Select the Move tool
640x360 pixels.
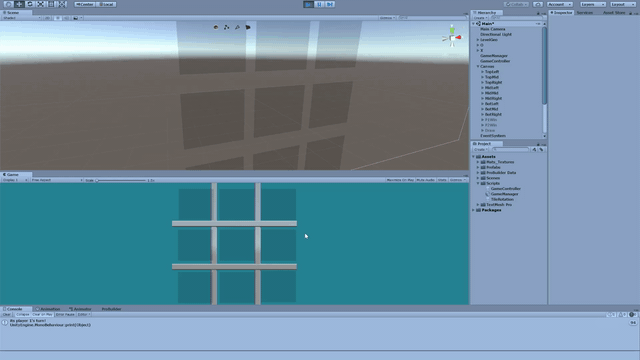[19, 4]
